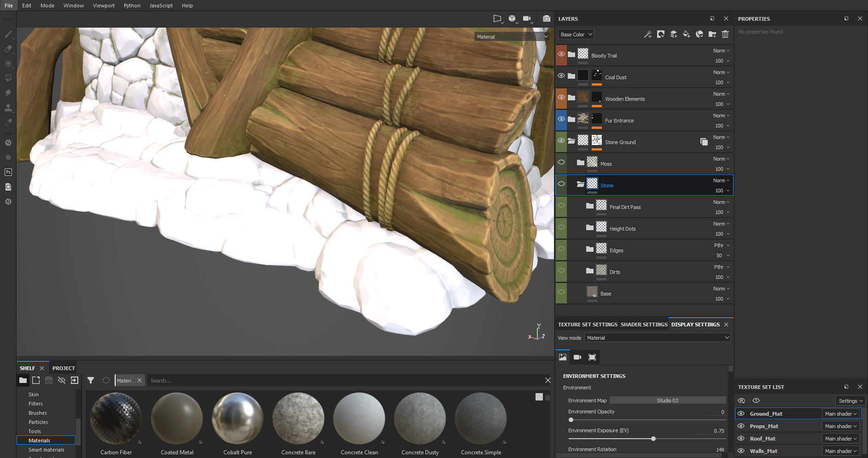Pick the Clone stamp tool
The height and width of the screenshot is (458, 868).
8,108
